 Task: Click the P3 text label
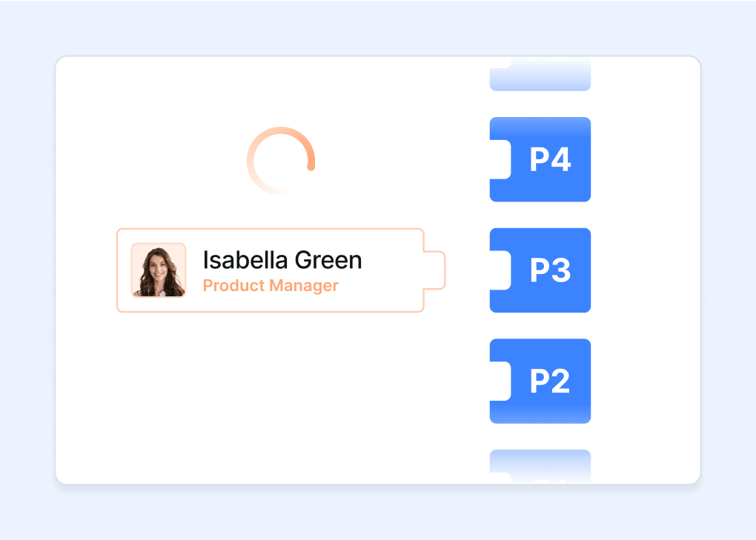pos(550,270)
